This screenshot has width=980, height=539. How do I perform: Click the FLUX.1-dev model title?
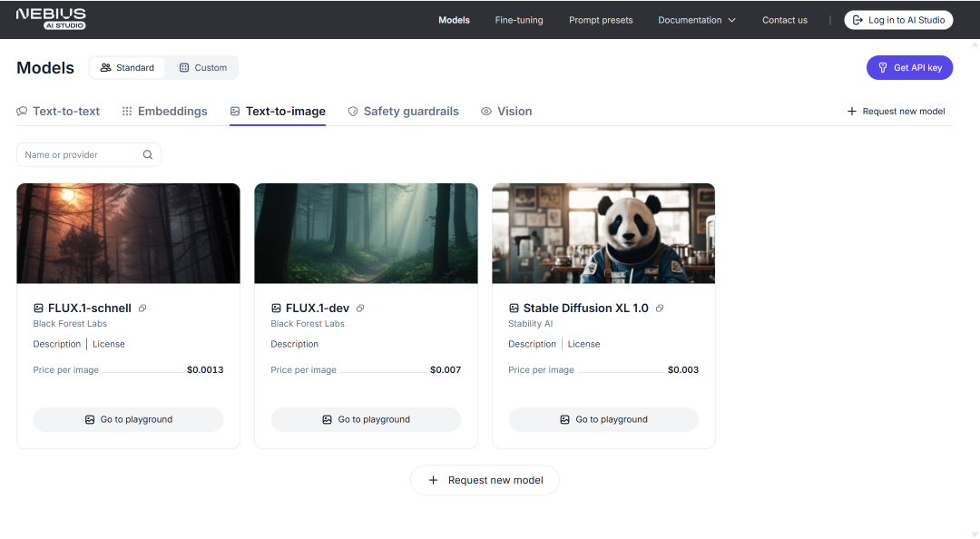(318, 309)
